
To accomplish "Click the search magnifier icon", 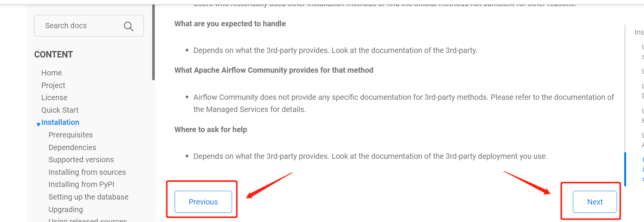I will pyautogui.click(x=128, y=26).
